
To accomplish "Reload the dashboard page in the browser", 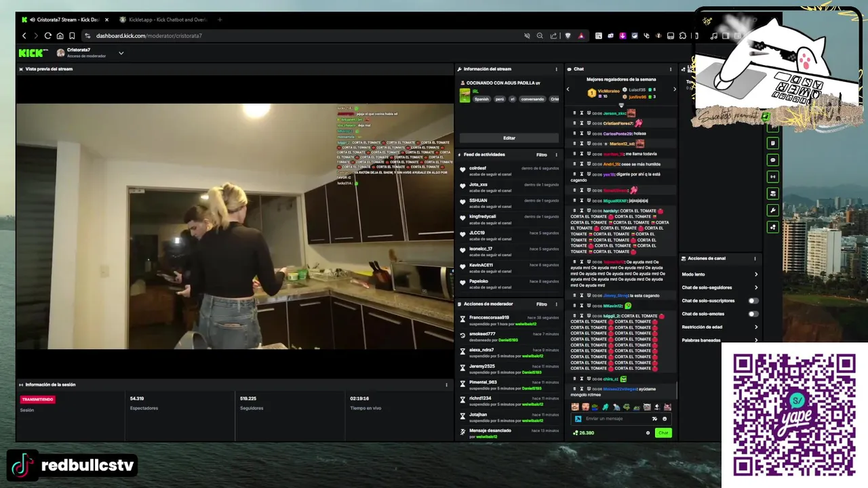I will 47,36.
